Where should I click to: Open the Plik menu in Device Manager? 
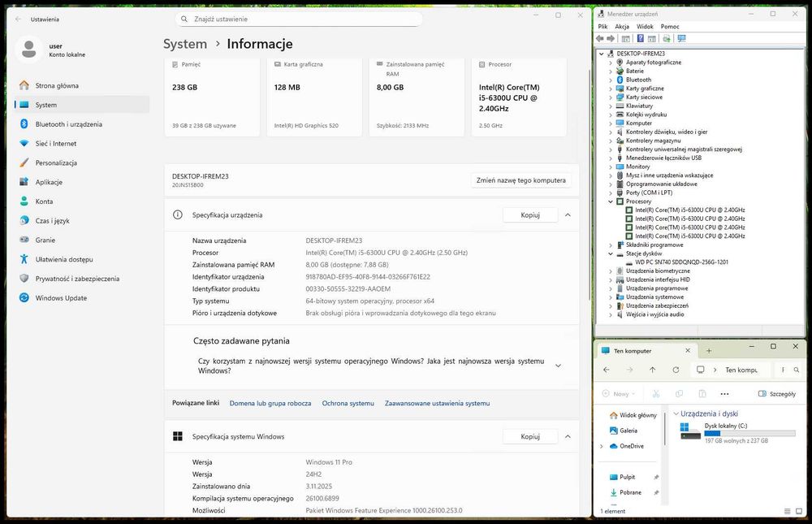(603, 27)
